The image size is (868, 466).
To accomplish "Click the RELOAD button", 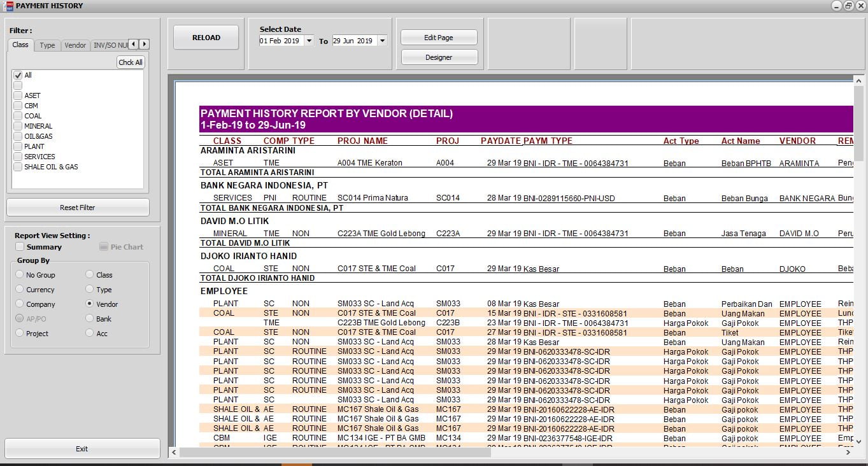I will (x=206, y=38).
